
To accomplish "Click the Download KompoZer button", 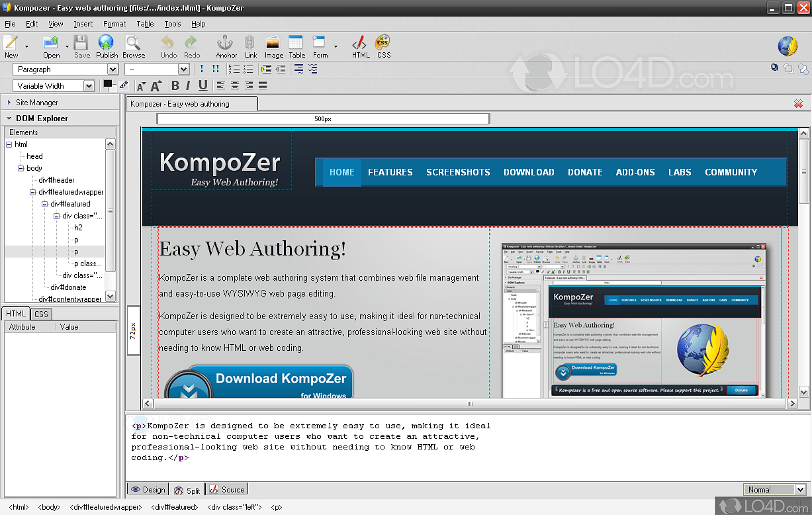I will (259, 383).
